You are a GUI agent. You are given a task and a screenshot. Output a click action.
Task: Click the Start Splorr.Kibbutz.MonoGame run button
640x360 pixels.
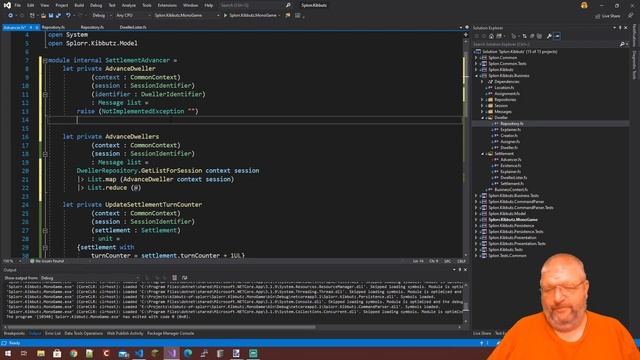point(251,16)
